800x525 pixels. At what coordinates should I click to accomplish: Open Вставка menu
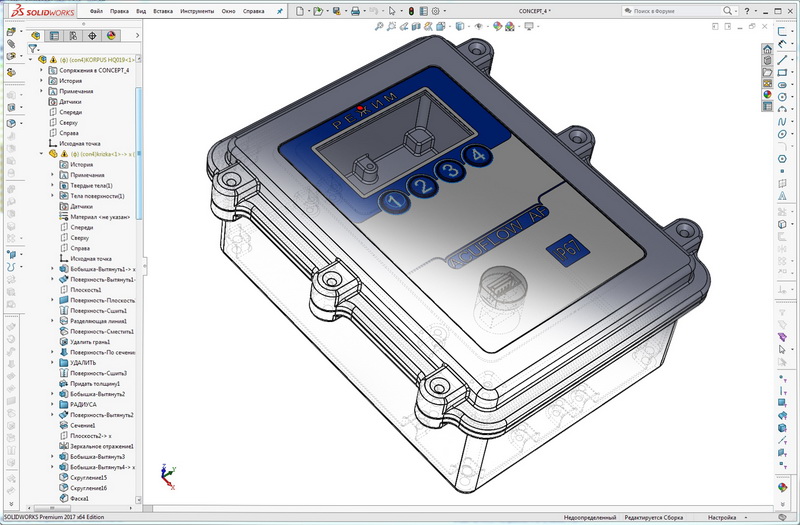[x=163, y=11]
